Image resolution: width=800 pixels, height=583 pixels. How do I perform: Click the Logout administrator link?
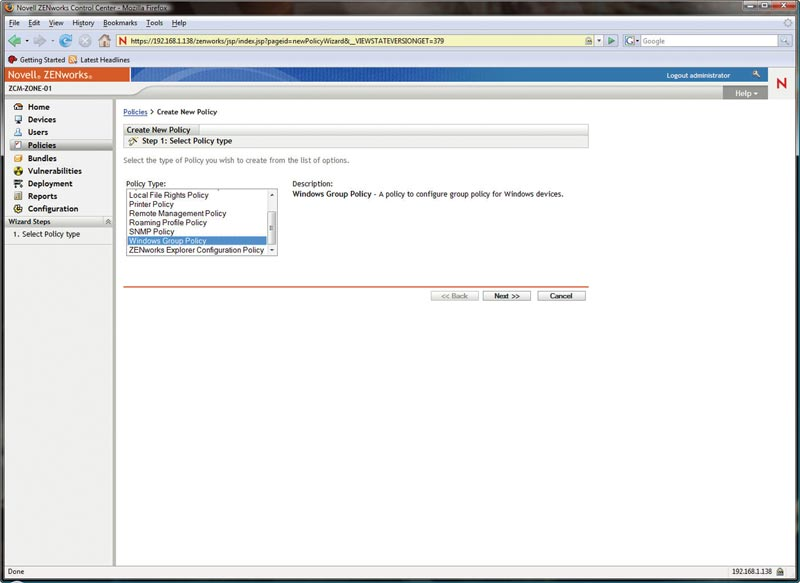pos(698,75)
